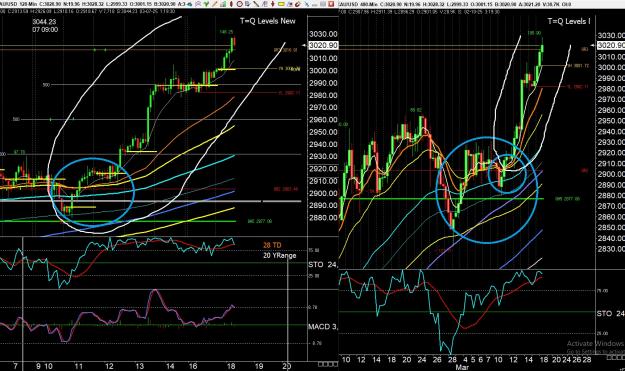
Task: Click the 2950.00 level on left price axis
Action: click(323, 132)
